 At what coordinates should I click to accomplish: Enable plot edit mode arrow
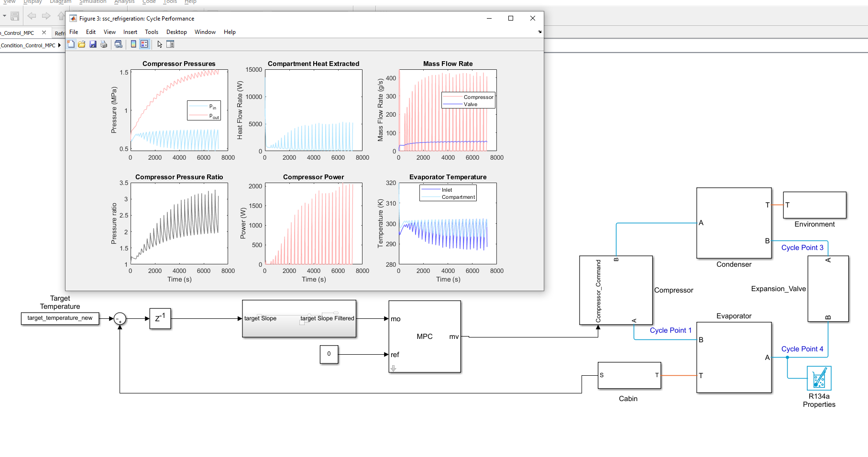point(159,44)
